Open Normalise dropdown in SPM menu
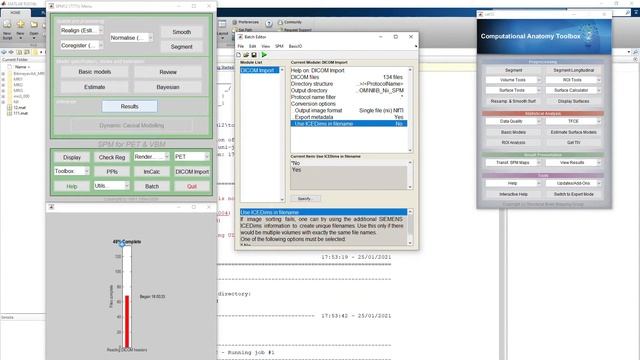This screenshot has height=360, width=640. pyautogui.click(x=131, y=38)
